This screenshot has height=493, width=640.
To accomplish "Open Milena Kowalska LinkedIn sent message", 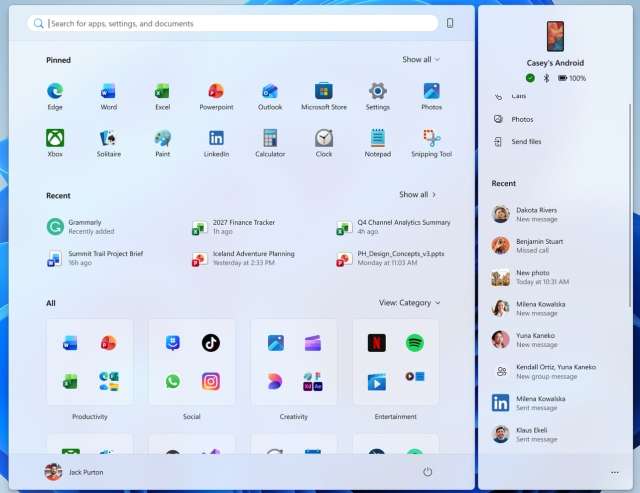I will [x=529, y=403].
